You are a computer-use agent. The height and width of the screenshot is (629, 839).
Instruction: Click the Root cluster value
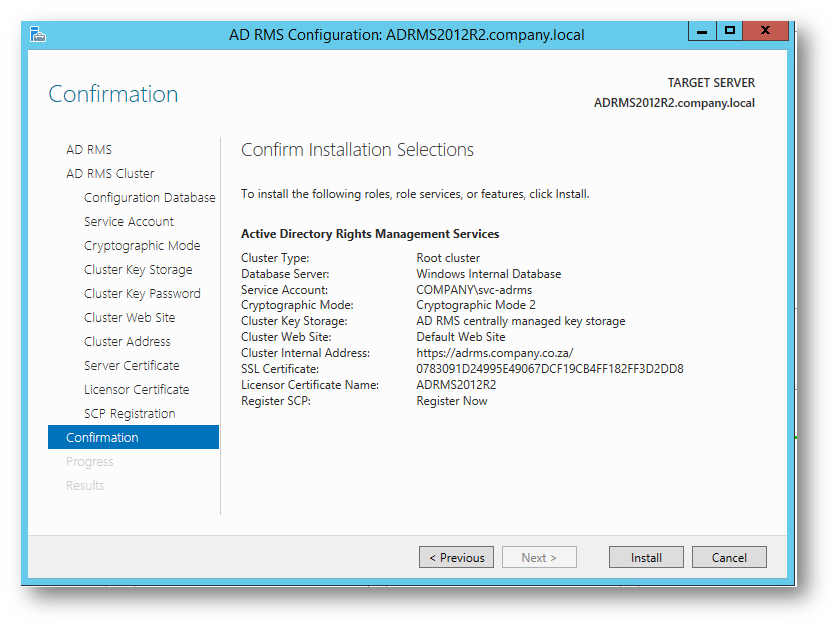click(448, 258)
